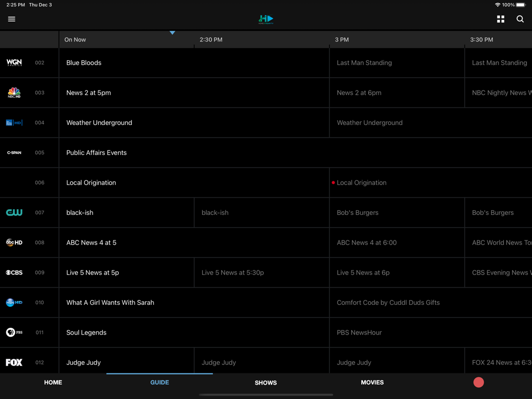
Task: Select the Weather Channel HD logo
Action: [x=14, y=122]
